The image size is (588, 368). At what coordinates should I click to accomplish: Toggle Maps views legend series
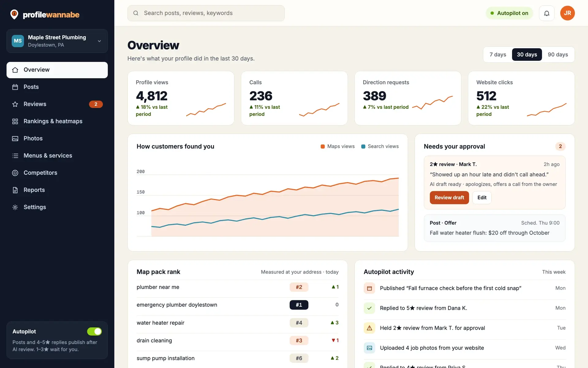point(337,146)
